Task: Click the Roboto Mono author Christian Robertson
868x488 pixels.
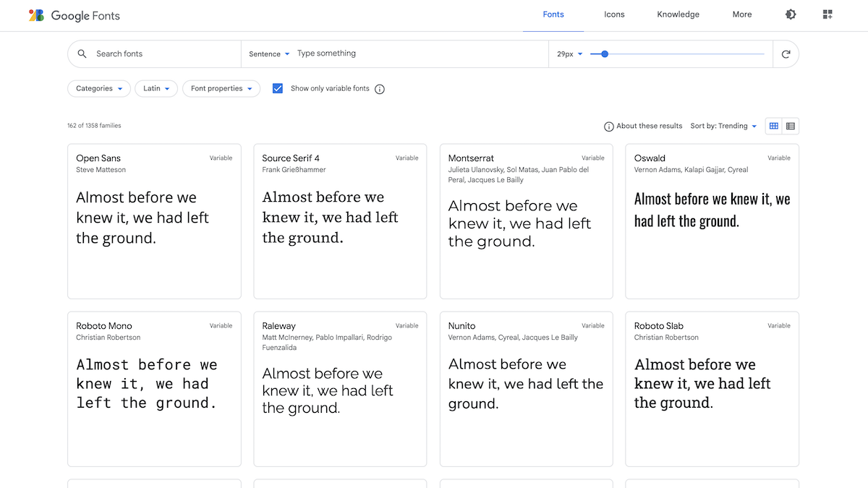Action: click(x=109, y=338)
